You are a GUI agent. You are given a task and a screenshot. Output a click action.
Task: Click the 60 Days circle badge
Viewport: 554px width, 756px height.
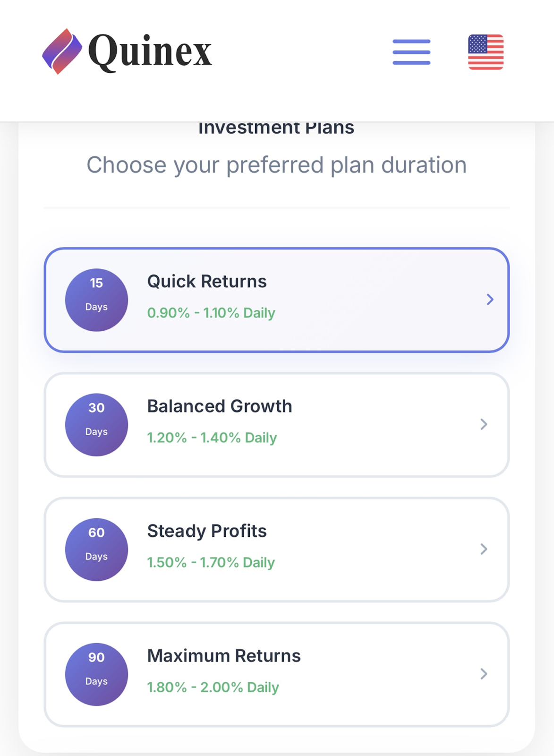click(x=96, y=550)
